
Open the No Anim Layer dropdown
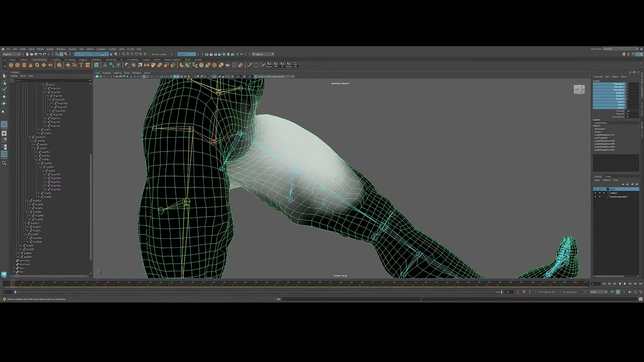570,292
